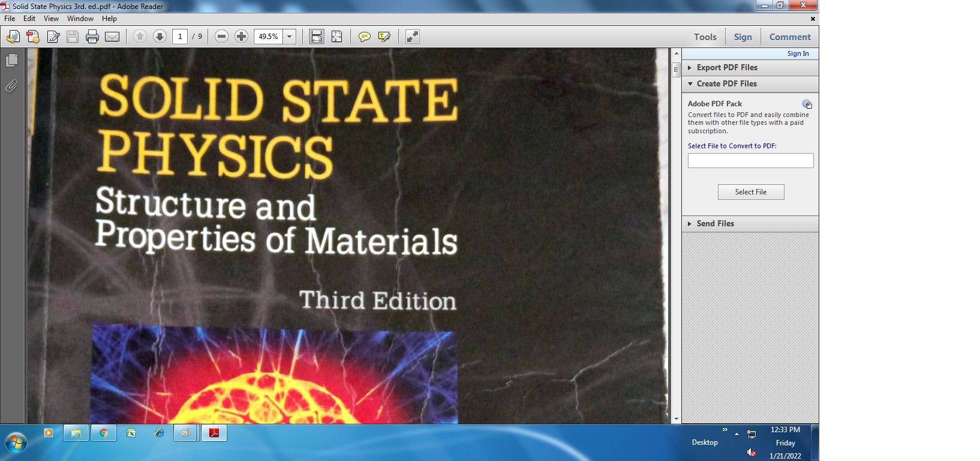Open the Sign pane
This screenshot has width=980, height=461.
tap(743, 37)
